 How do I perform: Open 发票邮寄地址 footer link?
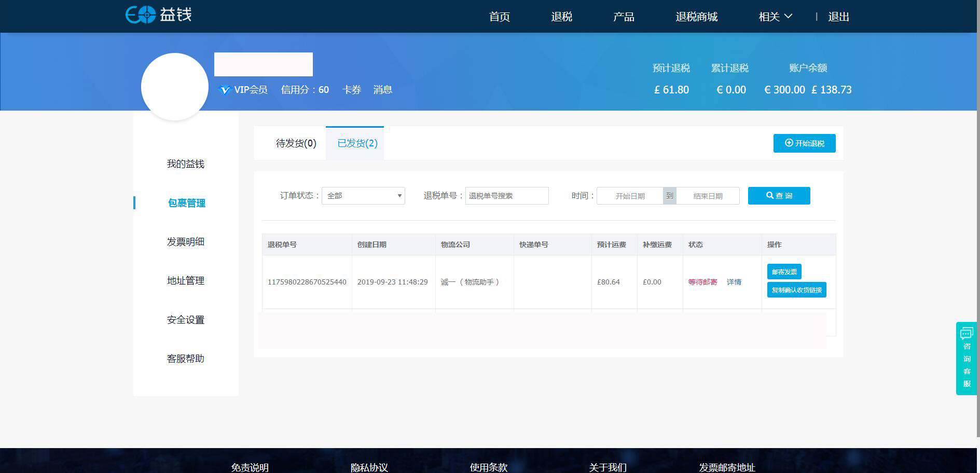(727, 467)
